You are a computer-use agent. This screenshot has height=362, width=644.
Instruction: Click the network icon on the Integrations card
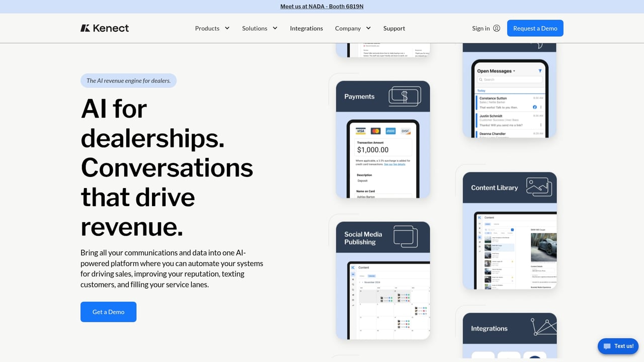click(x=542, y=327)
